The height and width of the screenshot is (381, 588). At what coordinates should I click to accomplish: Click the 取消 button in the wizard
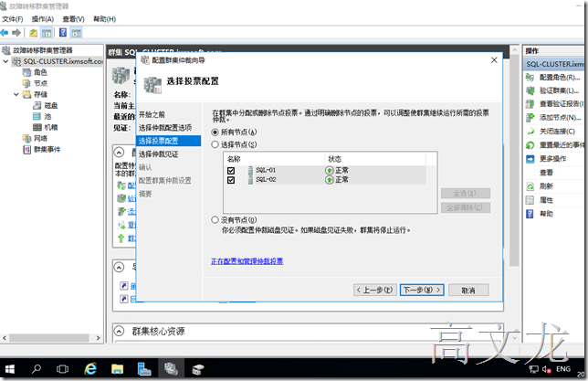pos(468,290)
